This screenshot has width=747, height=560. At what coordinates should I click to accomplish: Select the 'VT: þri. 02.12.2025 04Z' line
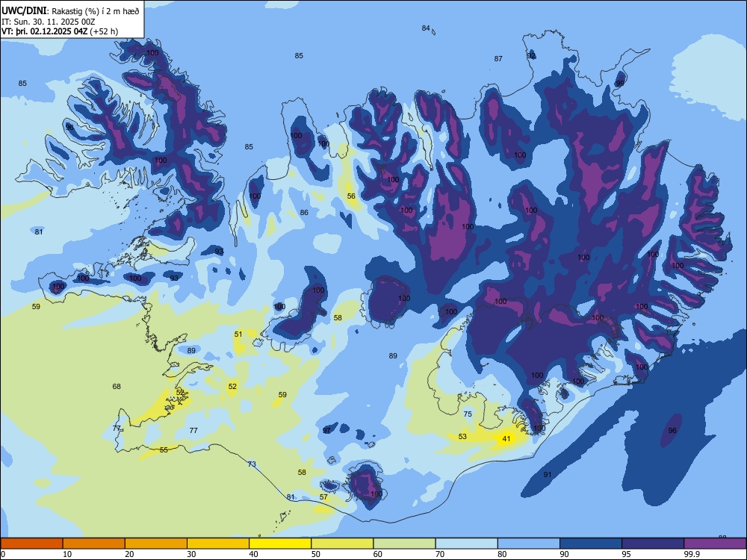coord(44,32)
